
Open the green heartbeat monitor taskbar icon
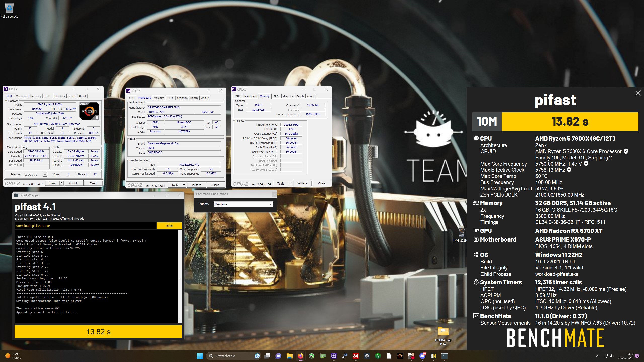378,356
